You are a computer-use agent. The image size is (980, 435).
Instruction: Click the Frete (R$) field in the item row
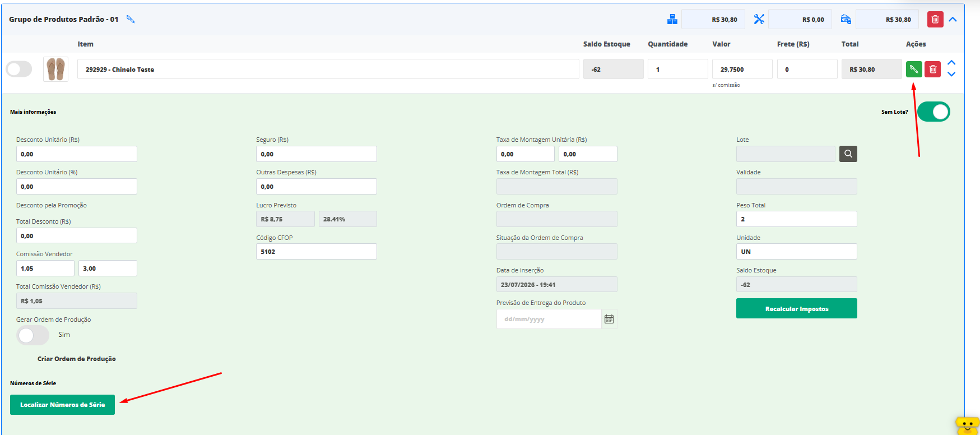[807, 70]
